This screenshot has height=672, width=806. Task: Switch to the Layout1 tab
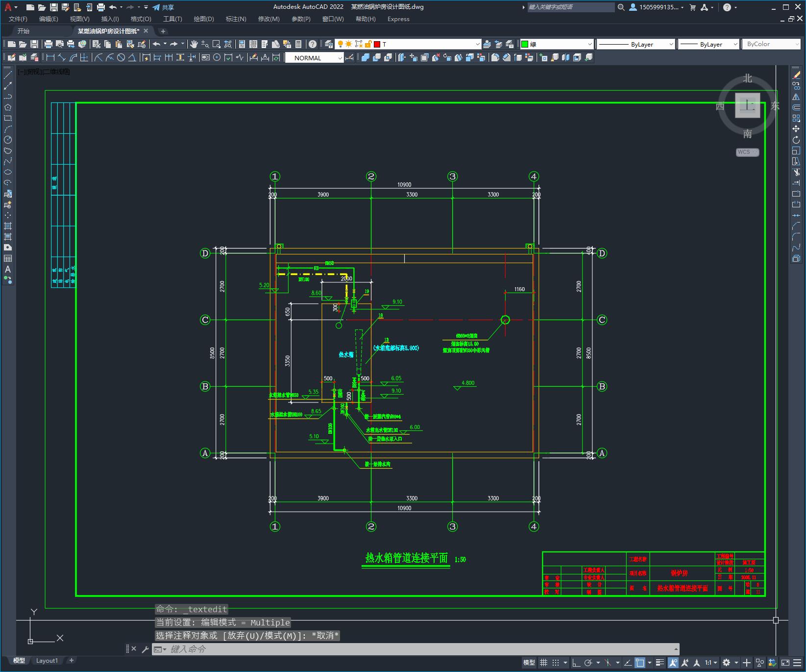click(47, 660)
